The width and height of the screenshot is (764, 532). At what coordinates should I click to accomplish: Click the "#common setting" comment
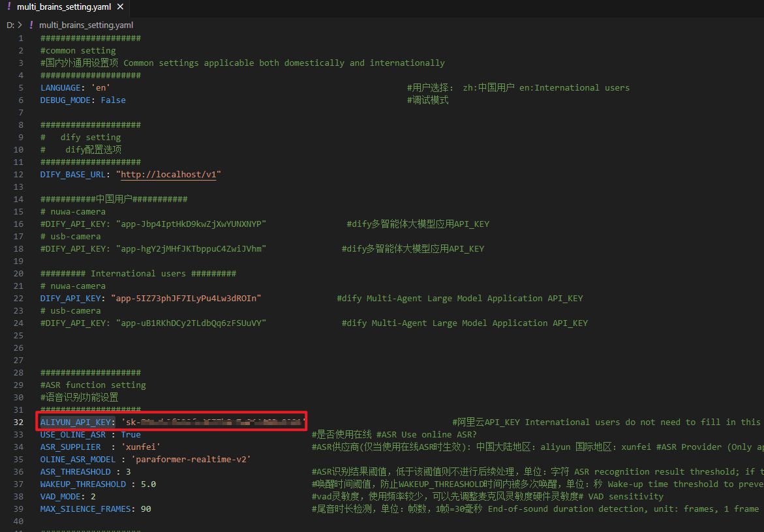(x=78, y=51)
